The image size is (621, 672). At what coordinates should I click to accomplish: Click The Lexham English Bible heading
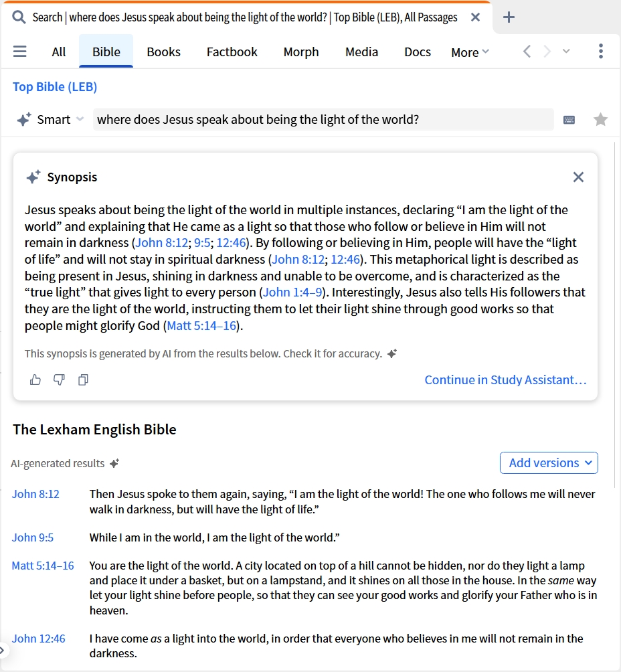pos(95,430)
